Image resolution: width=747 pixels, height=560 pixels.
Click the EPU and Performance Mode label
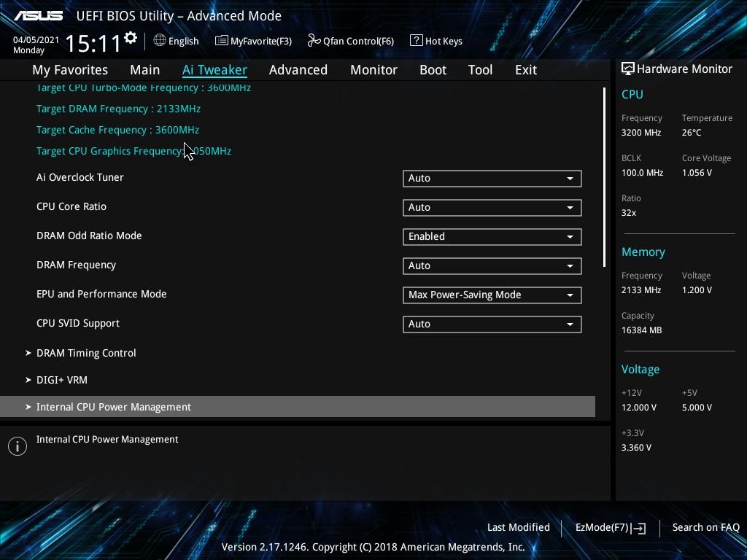[x=101, y=294]
